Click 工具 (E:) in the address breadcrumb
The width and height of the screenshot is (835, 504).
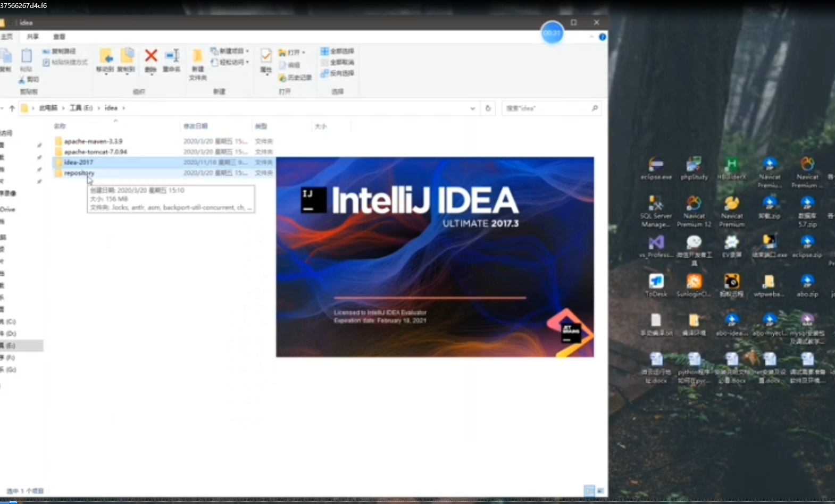click(x=81, y=108)
